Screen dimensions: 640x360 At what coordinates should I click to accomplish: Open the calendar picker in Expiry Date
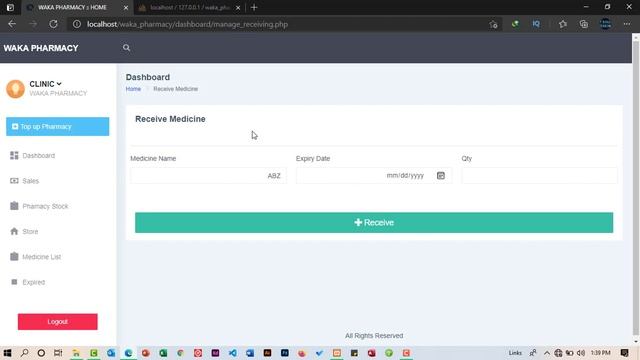(x=441, y=176)
